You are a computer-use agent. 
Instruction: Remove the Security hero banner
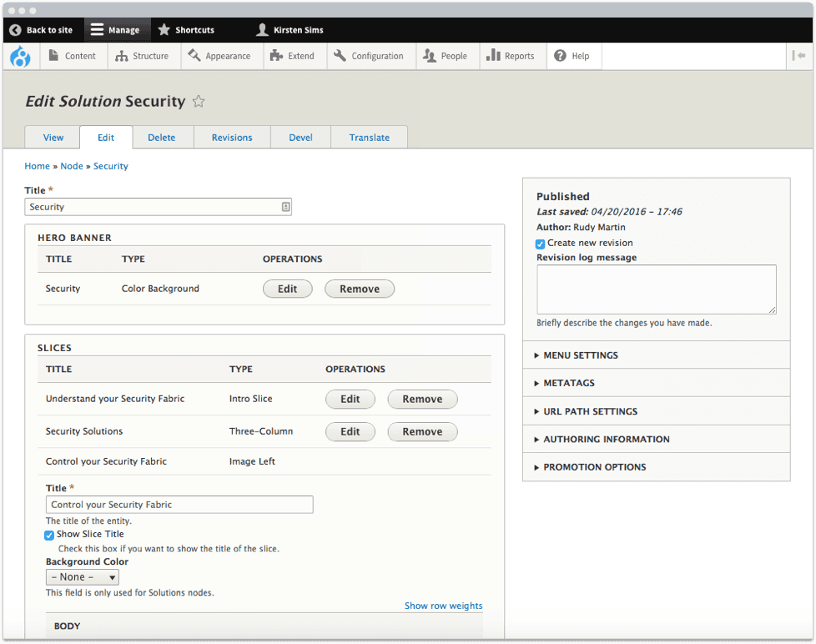(x=360, y=289)
